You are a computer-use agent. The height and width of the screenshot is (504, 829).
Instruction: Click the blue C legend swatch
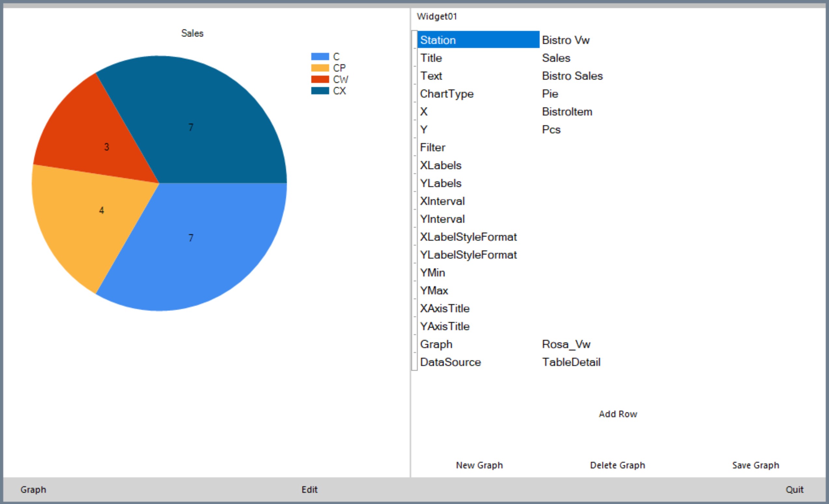pyautogui.click(x=320, y=57)
